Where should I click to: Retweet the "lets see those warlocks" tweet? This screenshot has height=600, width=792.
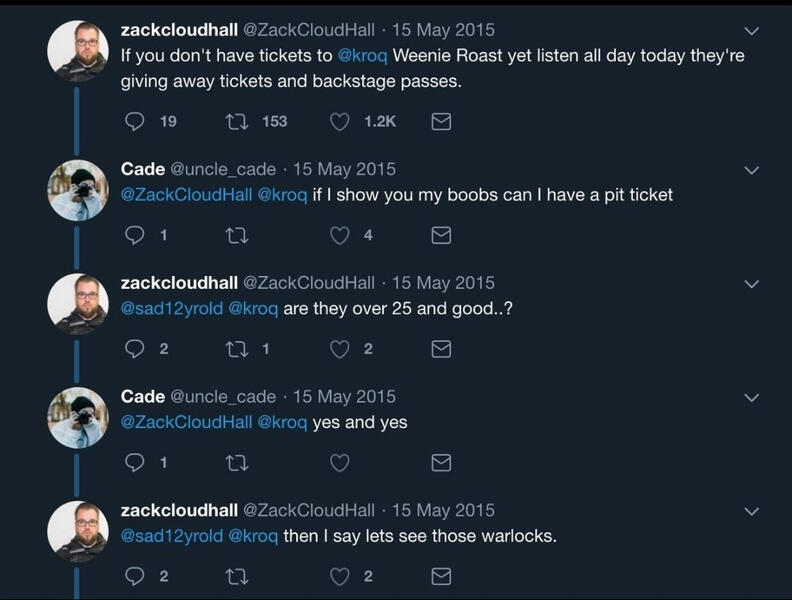click(238, 576)
